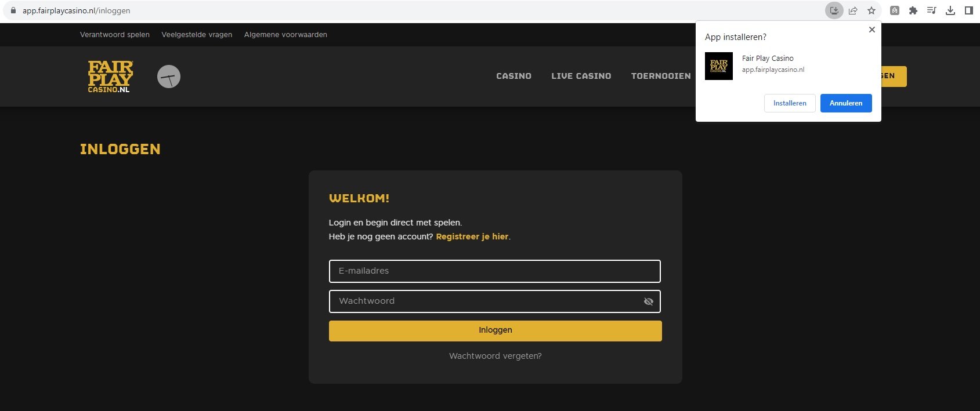
Task: Open Algemene voorwaarden link
Action: 285,35
